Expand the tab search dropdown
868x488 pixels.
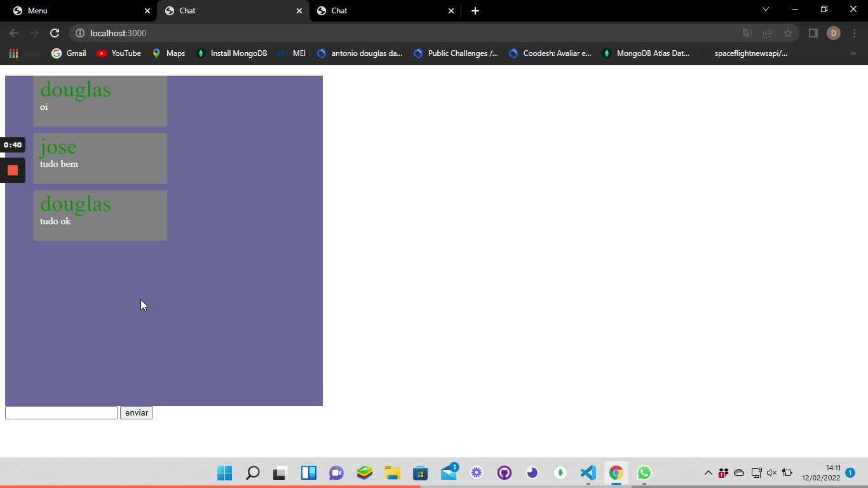765,10
